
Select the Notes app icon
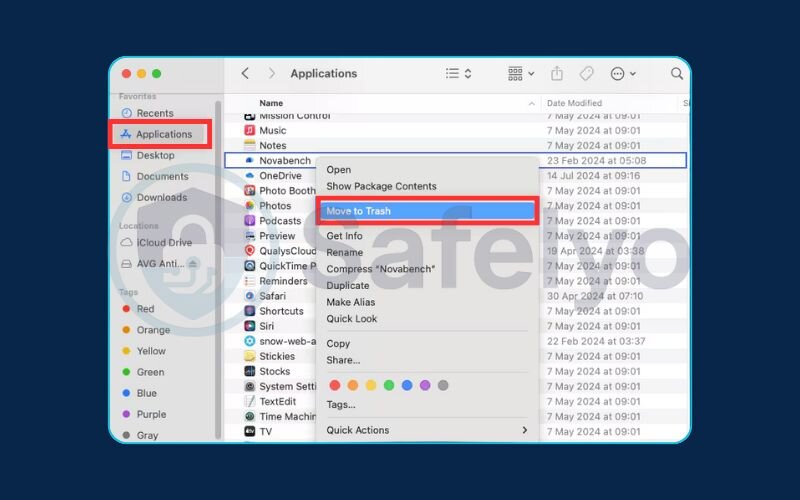[x=249, y=145]
